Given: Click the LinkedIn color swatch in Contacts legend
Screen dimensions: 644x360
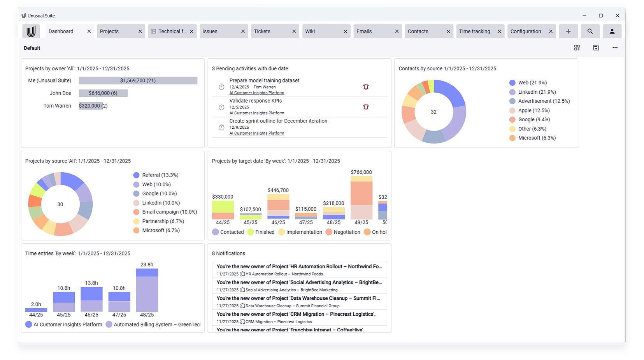Looking at the screenshot, I should [512, 92].
